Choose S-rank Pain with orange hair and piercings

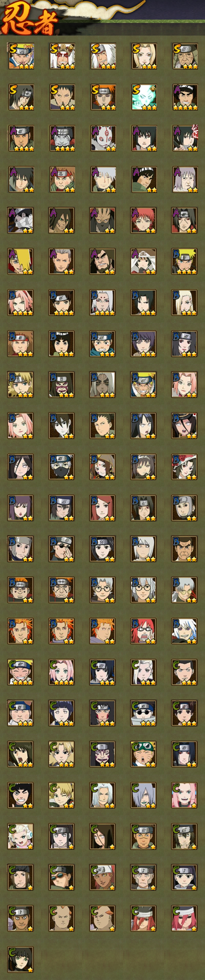pos(102,97)
